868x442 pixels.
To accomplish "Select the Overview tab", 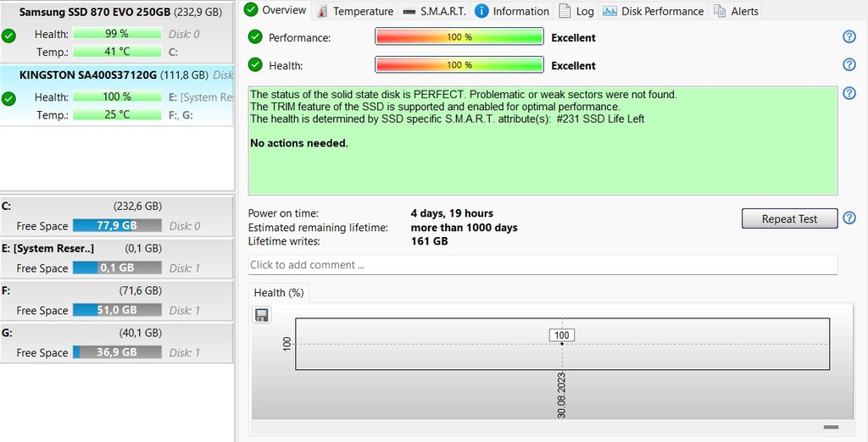I will pos(276,10).
